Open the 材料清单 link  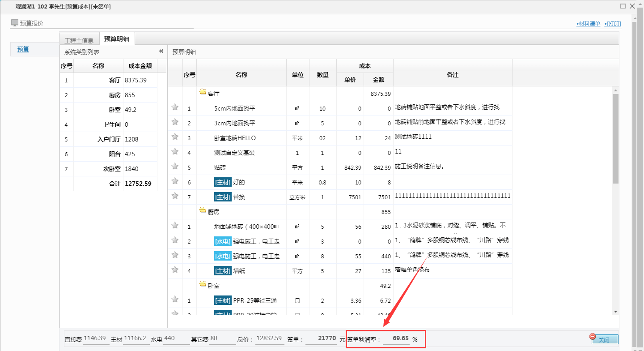588,23
